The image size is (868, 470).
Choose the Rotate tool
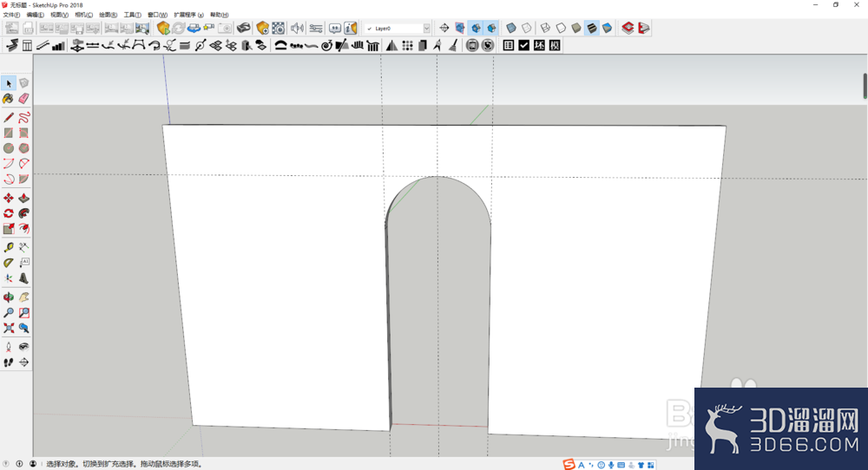pyautogui.click(x=9, y=213)
